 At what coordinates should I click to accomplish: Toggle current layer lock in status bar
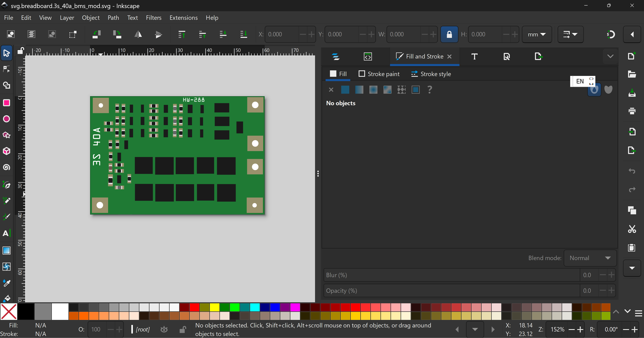pyautogui.click(x=183, y=329)
